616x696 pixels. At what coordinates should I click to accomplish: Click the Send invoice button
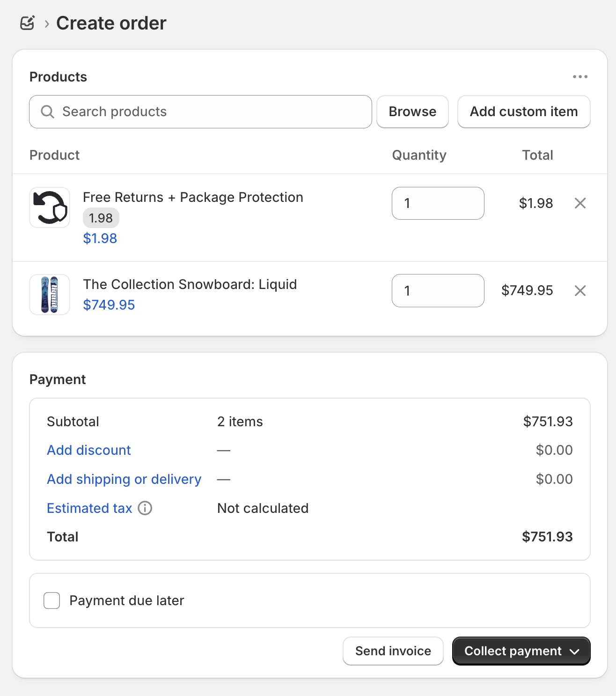393,651
